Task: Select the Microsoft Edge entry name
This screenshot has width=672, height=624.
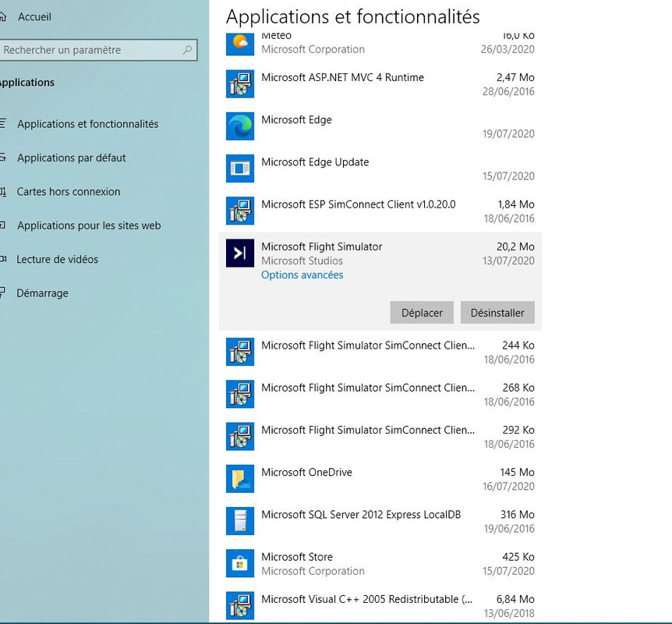Action: click(296, 119)
